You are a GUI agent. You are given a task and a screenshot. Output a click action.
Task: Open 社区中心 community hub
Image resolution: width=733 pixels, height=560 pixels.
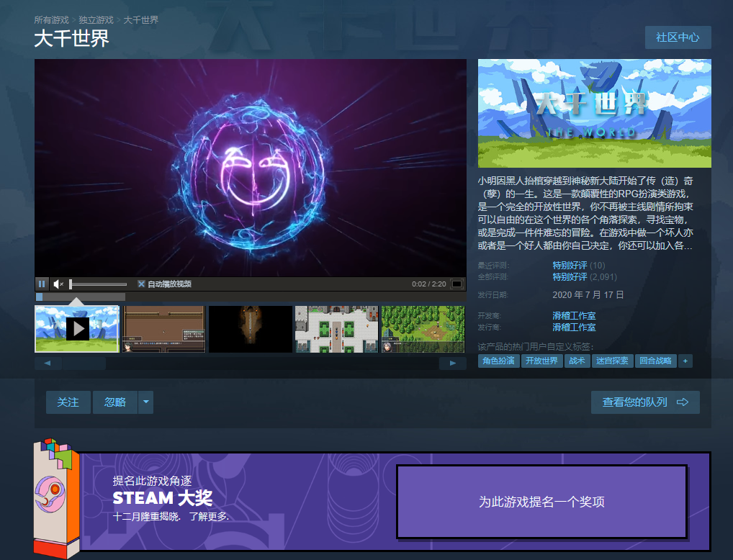coord(678,37)
